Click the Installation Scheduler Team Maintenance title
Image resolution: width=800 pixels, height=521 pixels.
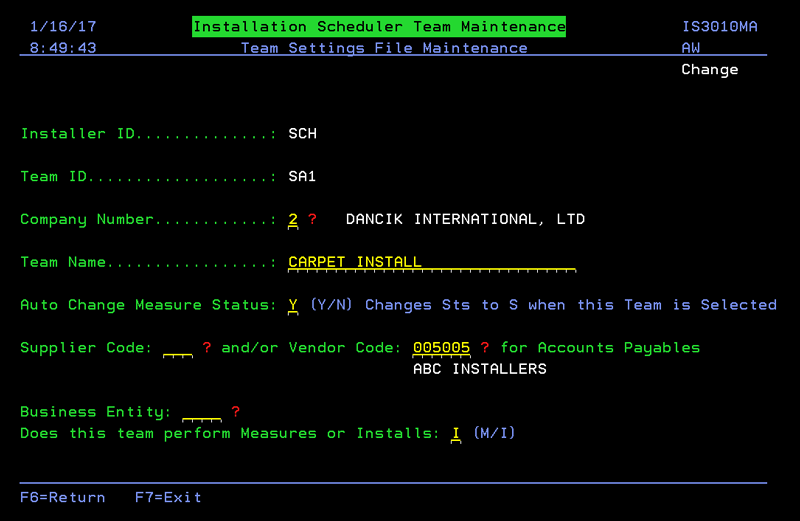379,27
